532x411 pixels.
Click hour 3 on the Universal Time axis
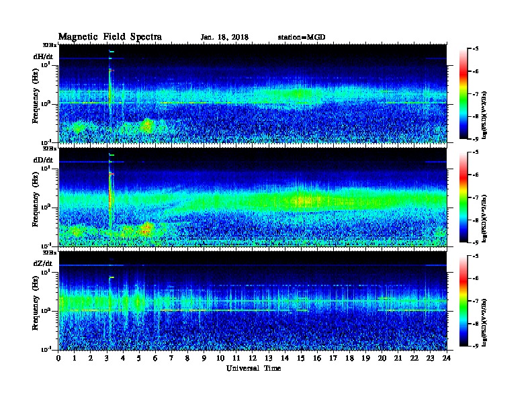pos(107,358)
